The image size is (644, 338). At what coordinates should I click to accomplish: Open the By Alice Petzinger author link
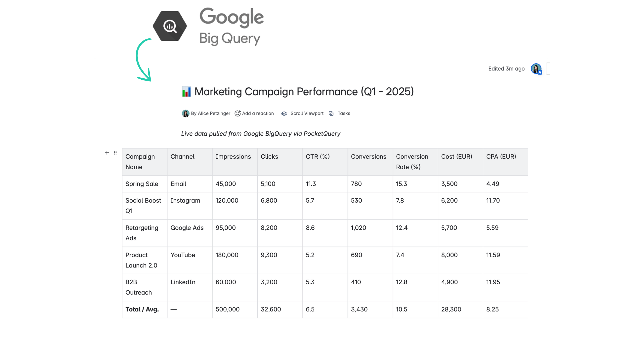[211, 113]
